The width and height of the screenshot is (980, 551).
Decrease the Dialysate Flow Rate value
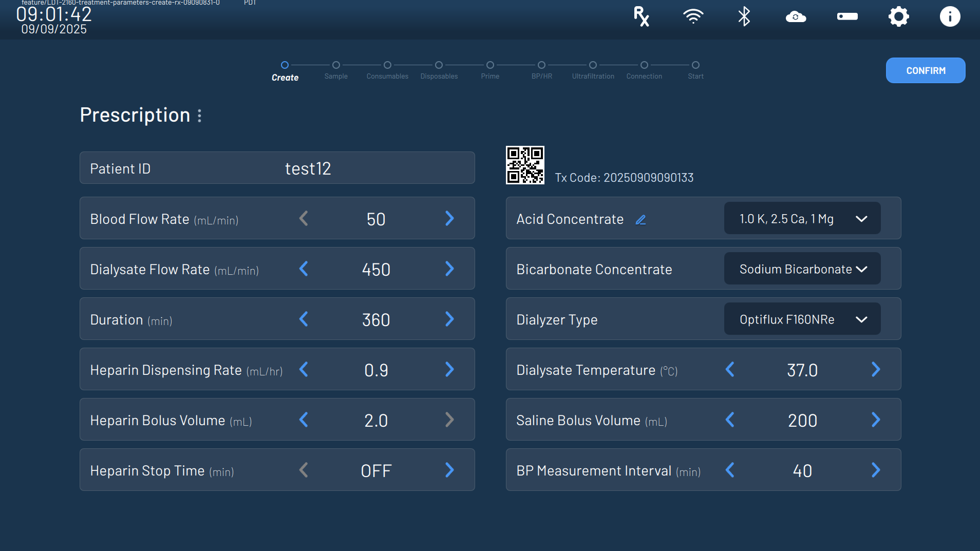pyautogui.click(x=304, y=269)
